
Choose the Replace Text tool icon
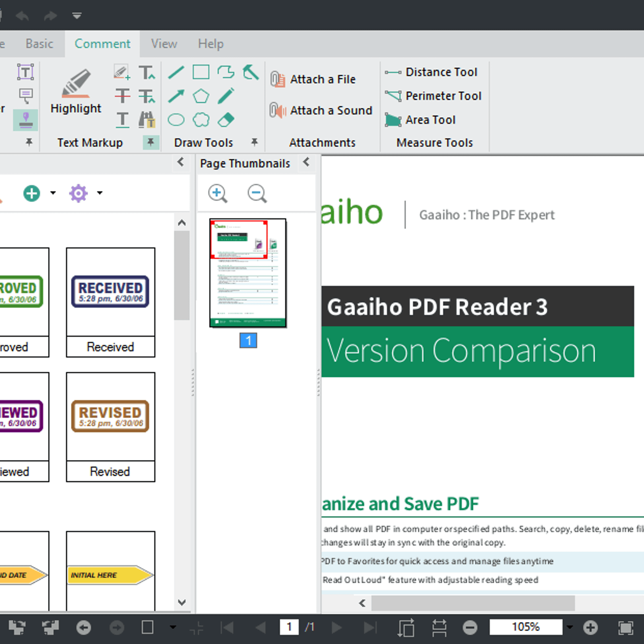click(147, 96)
